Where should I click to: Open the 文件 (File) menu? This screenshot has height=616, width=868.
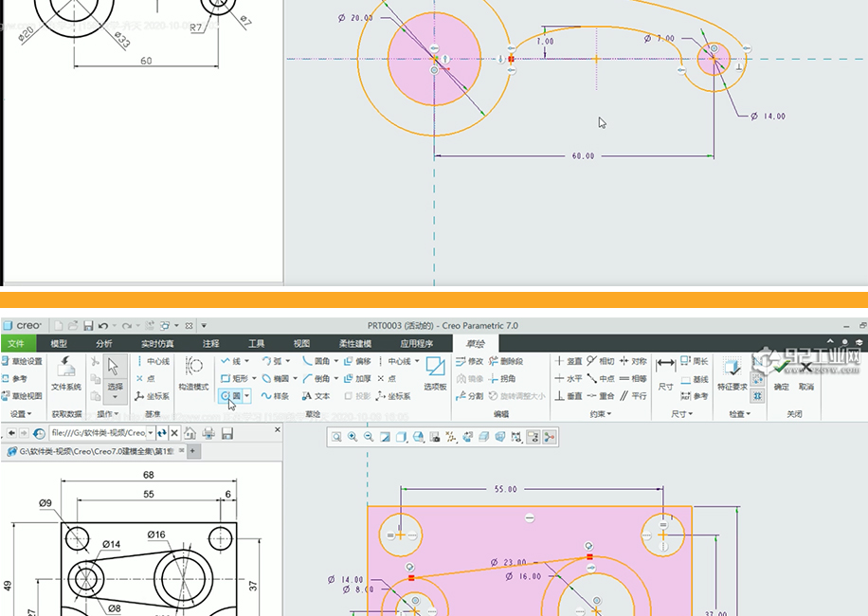click(16, 344)
